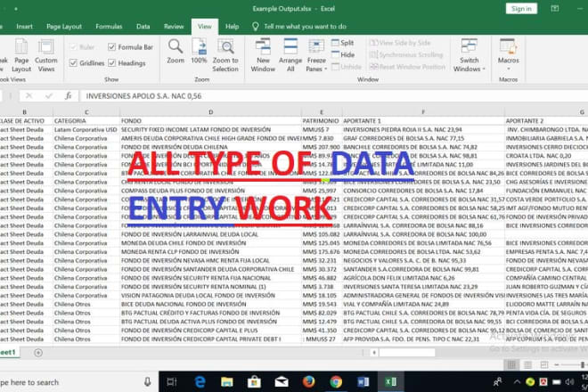588x392 pixels.
Task: Select cell MONEDA RENTA CLP FONDO DE INVERSIÓN
Action: coord(211,252)
